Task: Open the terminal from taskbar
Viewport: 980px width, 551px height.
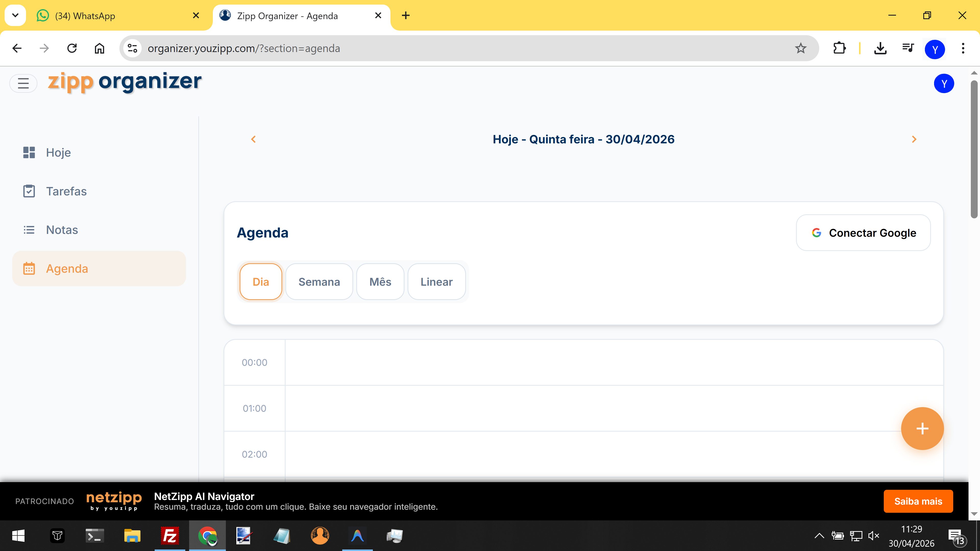Action: point(94,536)
